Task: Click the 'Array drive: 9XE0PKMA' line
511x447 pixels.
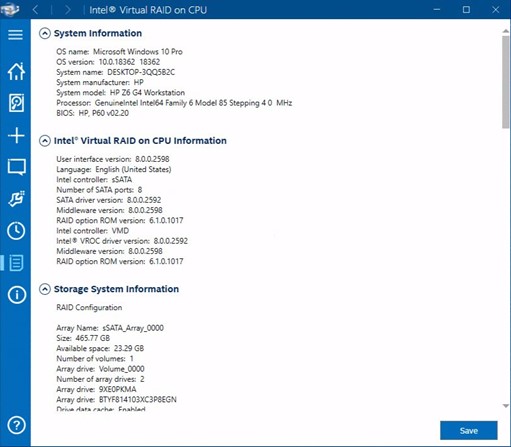Action: [96, 390]
